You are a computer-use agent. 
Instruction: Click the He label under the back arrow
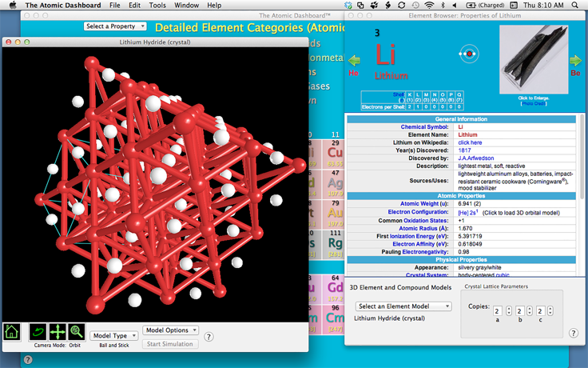pyautogui.click(x=354, y=73)
